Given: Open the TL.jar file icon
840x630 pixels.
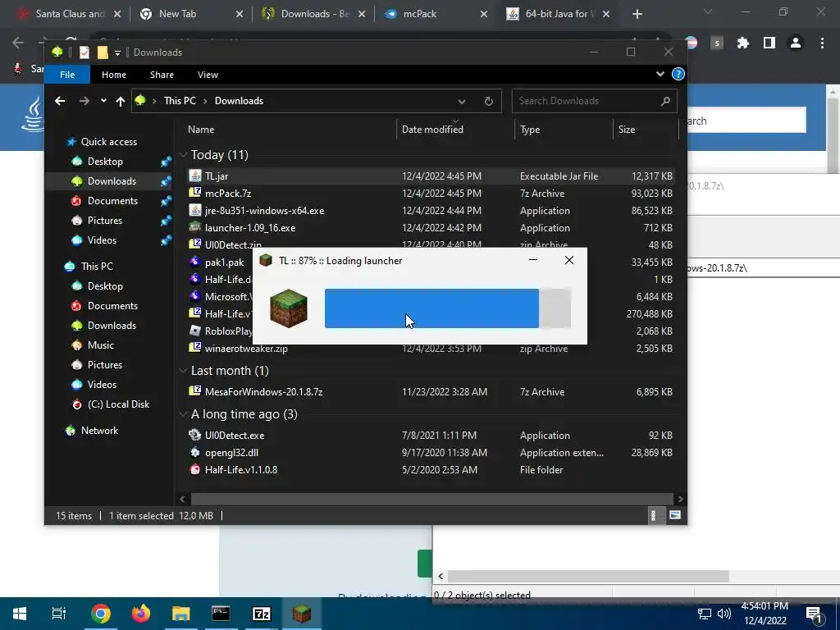Looking at the screenshot, I should 195,176.
